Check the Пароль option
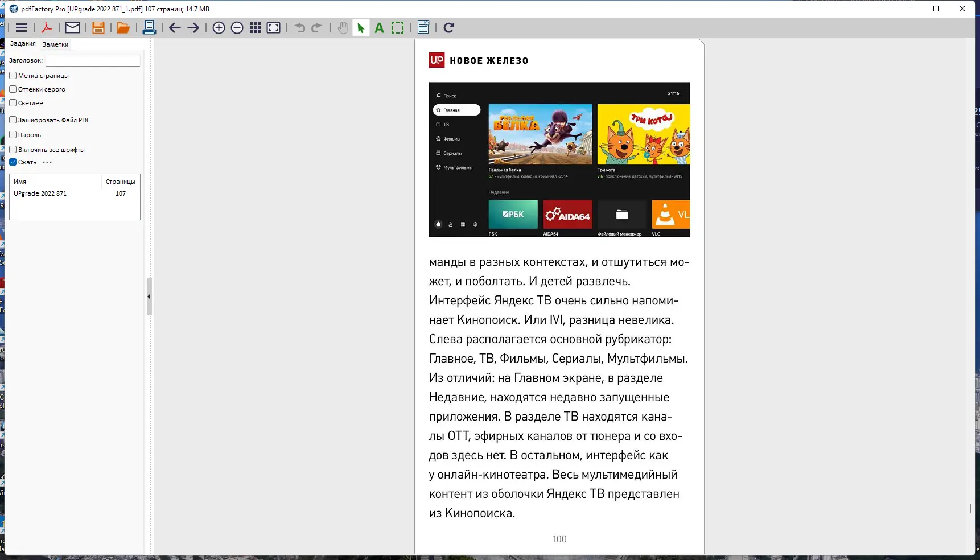 13,135
